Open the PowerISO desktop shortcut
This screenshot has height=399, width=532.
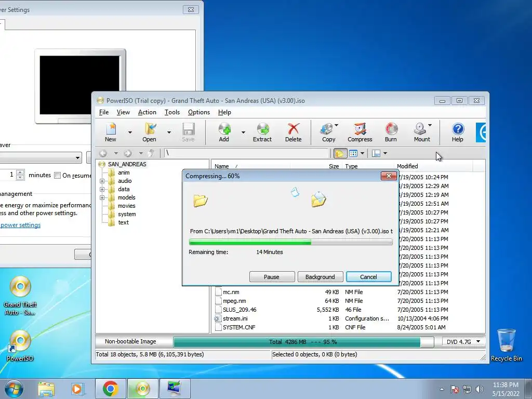(20, 345)
